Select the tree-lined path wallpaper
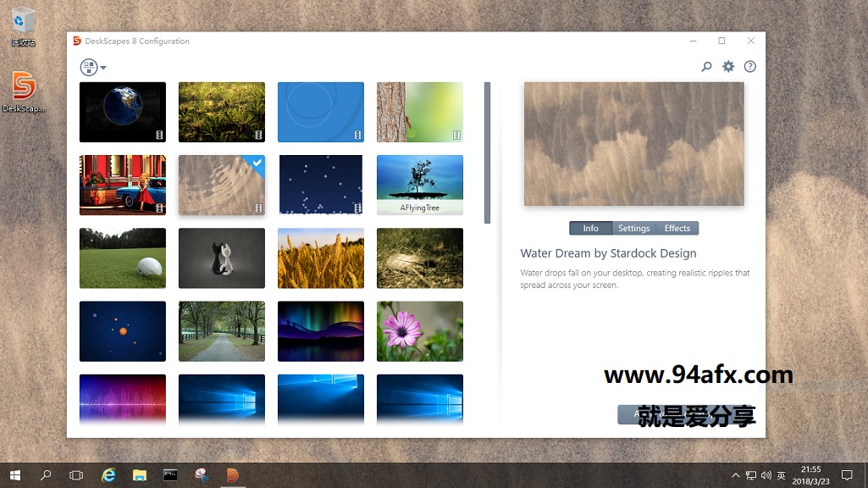 221,331
